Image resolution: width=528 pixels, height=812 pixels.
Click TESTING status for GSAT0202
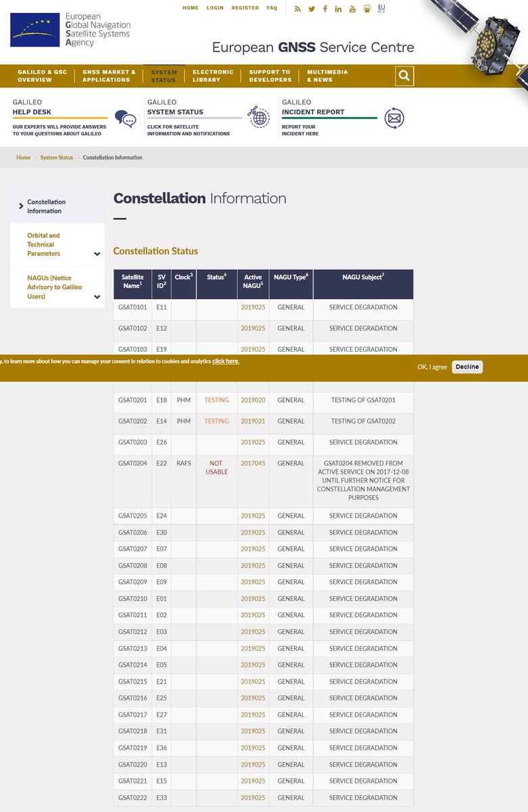(216, 421)
